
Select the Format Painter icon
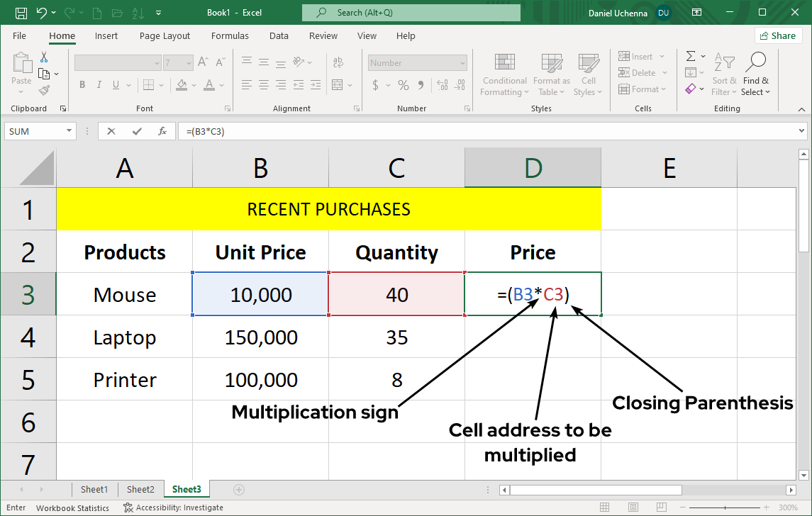point(44,90)
